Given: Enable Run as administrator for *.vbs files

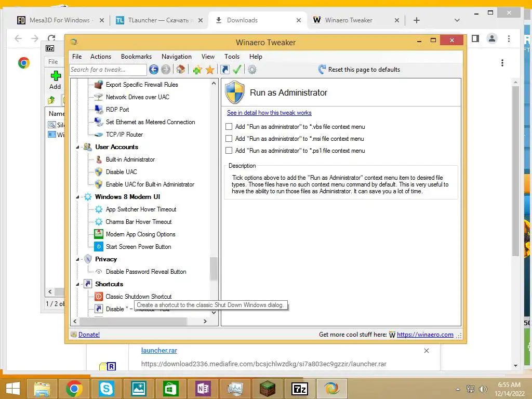Looking at the screenshot, I should point(229,127).
